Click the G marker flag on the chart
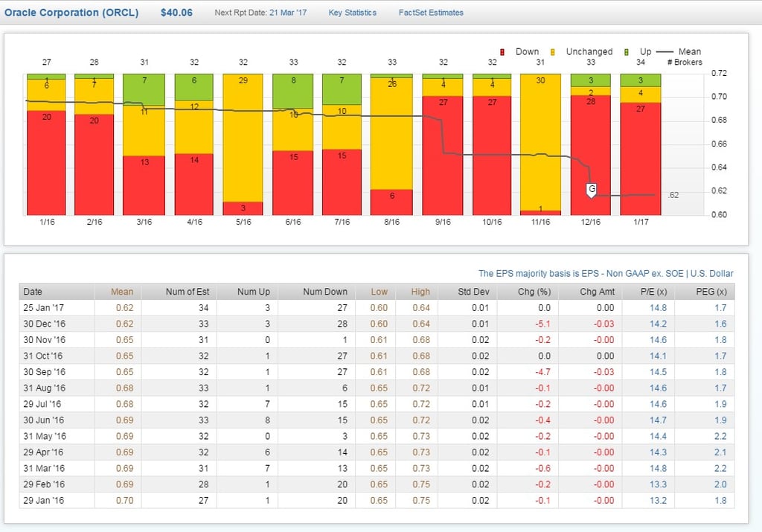 [x=591, y=190]
